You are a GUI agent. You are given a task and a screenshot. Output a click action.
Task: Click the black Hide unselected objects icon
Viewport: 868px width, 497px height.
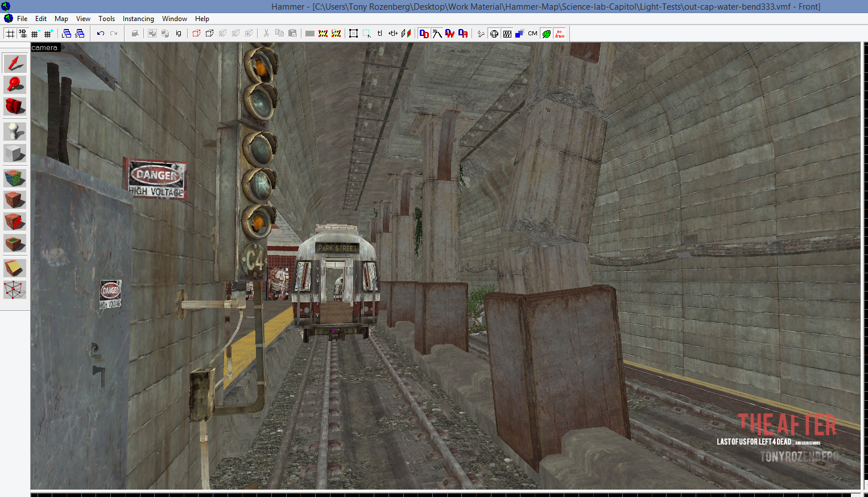pyautogui.click(x=209, y=34)
